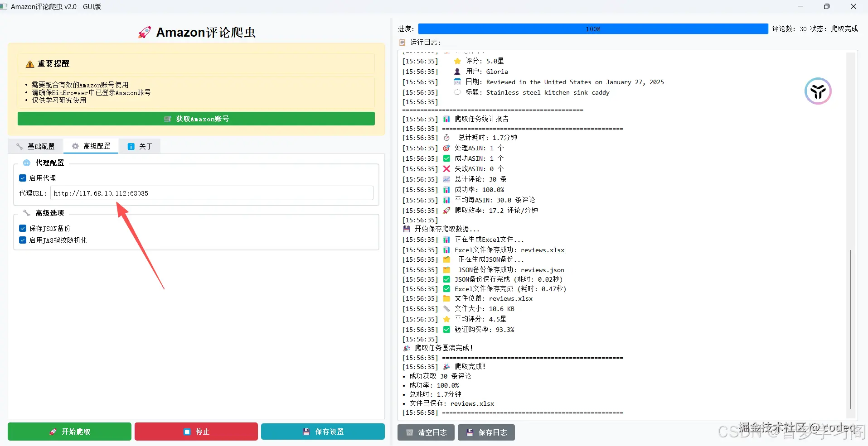Open the floating circular Y logo widget
Image resolution: width=868 pixels, height=446 pixels.
(x=818, y=91)
